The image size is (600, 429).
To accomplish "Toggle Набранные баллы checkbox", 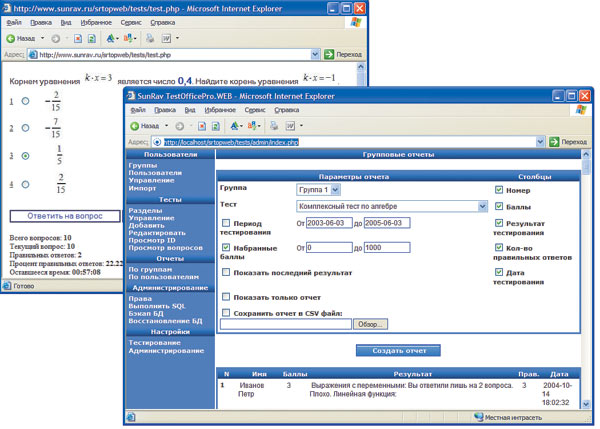I will coord(226,247).
